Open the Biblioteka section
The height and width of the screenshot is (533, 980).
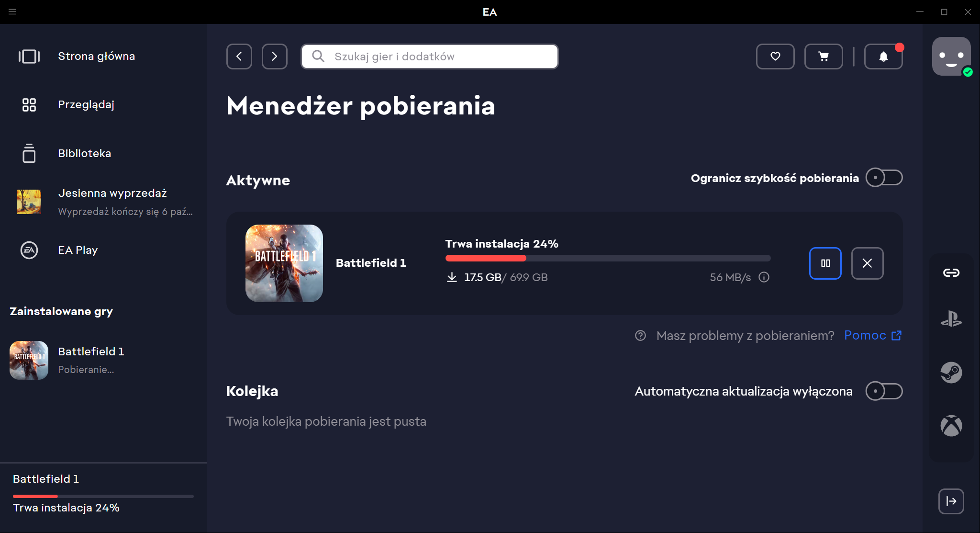(x=84, y=153)
